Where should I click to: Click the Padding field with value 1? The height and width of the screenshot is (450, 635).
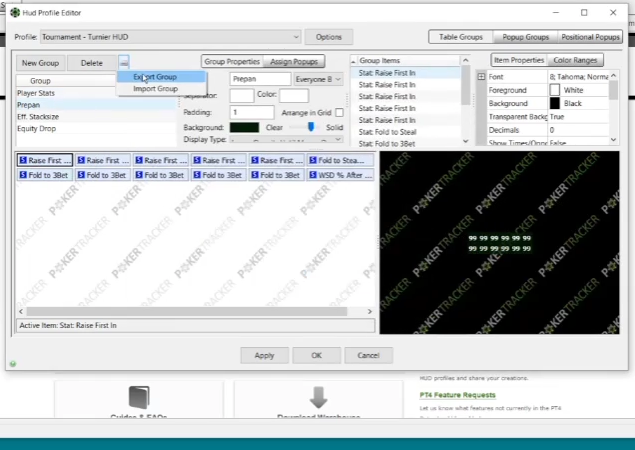(x=251, y=112)
